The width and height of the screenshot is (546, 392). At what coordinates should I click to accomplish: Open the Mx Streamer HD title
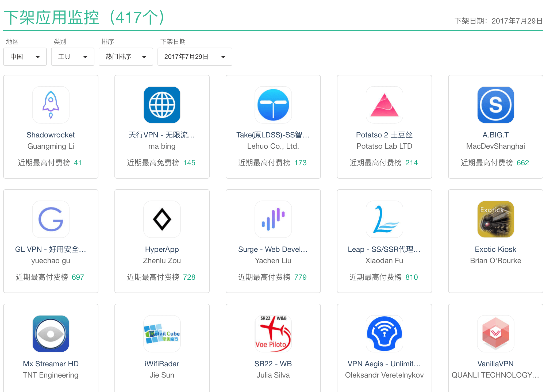tap(51, 364)
